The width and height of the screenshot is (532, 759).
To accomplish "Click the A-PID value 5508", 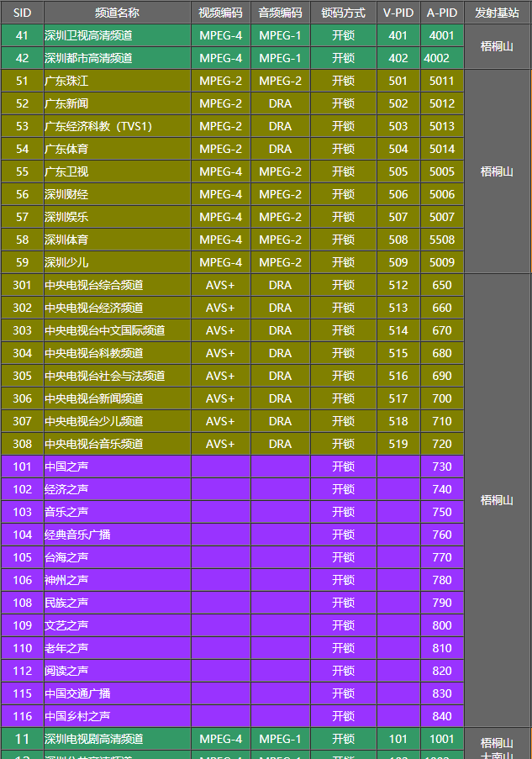I will (x=442, y=240).
